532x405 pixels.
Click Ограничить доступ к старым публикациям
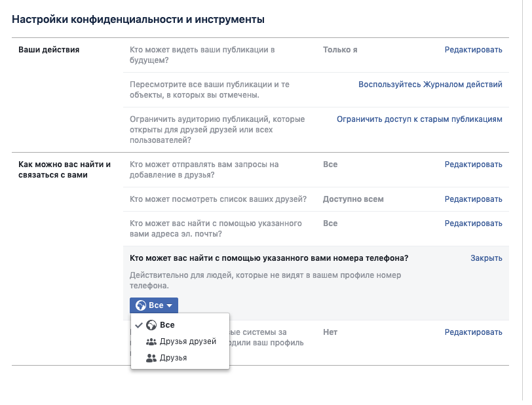pyautogui.click(x=419, y=119)
